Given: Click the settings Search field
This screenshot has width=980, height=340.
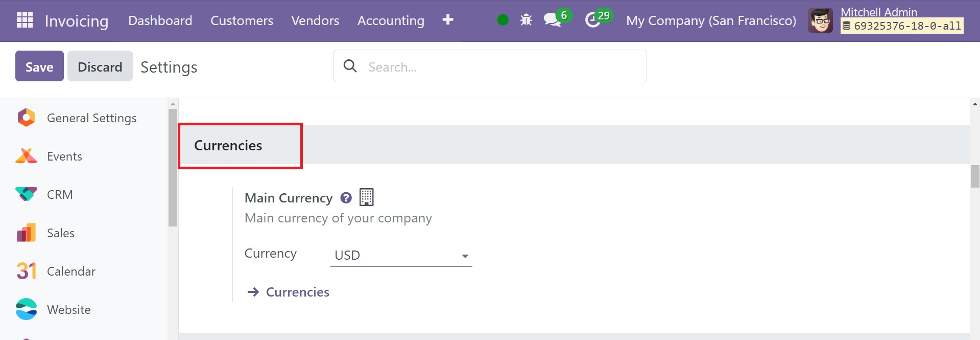Looking at the screenshot, I should coord(490,66).
